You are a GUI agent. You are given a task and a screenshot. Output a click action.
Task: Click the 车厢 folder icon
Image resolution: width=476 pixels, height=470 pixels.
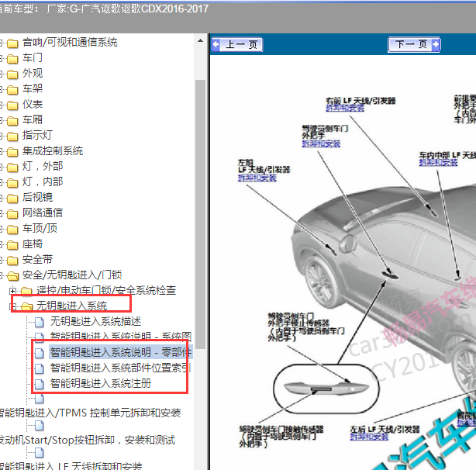(x=12, y=121)
